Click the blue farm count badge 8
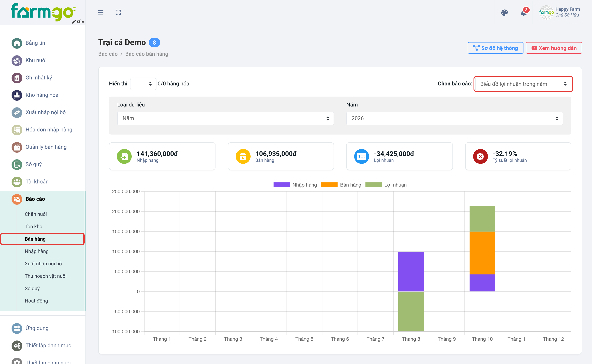Image resolution: width=592 pixels, height=364 pixels. (x=154, y=43)
